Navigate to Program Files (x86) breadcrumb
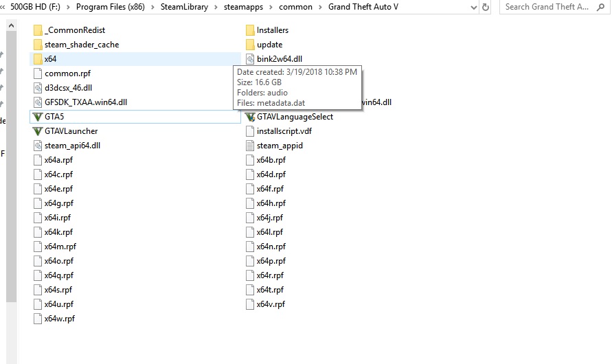The width and height of the screenshot is (612, 364). click(111, 7)
